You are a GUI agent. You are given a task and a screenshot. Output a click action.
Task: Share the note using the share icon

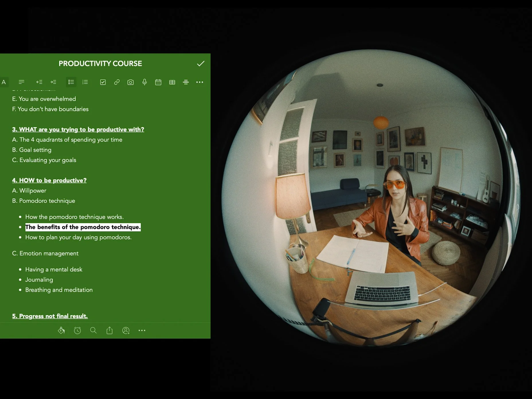109,330
